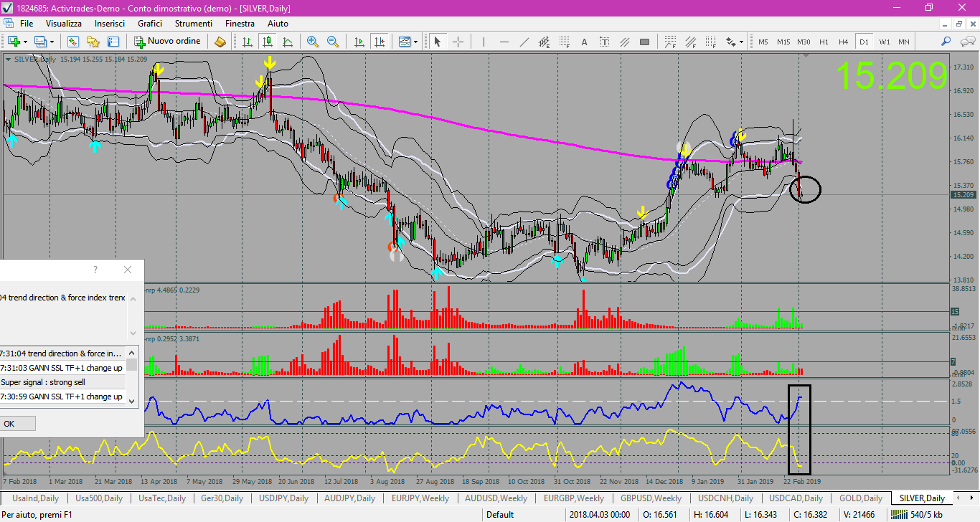Viewport: 980px width, 522px height.
Task: Open the File menu
Action: pyautogui.click(x=27, y=24)
